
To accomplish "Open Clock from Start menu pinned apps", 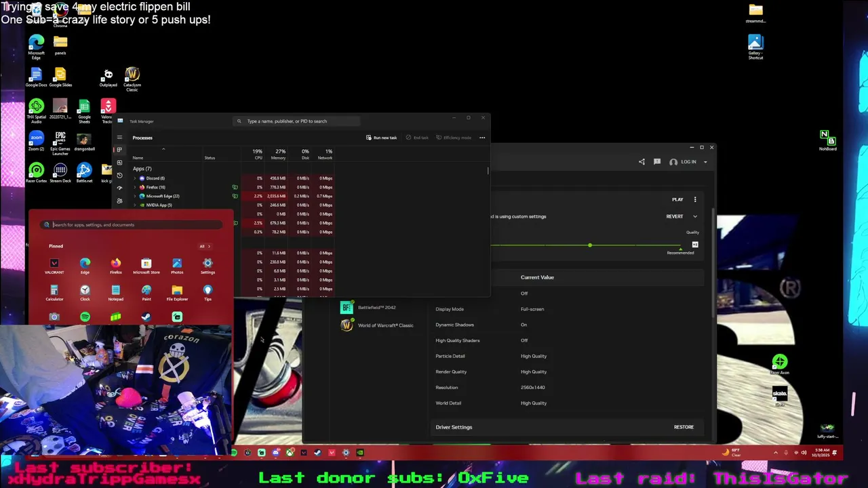I will point(85,293).
